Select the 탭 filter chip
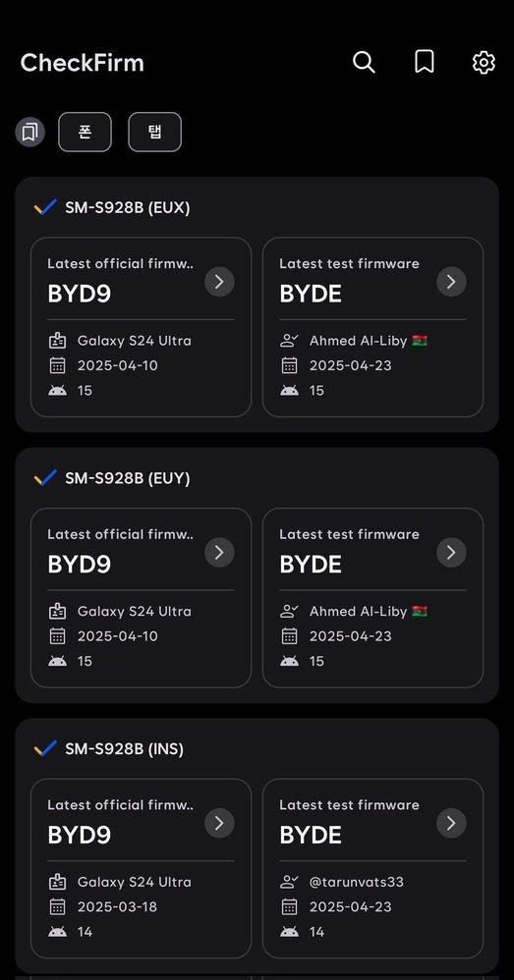The width and height of the screenshot is (514, 980). (x=155, y=132)
